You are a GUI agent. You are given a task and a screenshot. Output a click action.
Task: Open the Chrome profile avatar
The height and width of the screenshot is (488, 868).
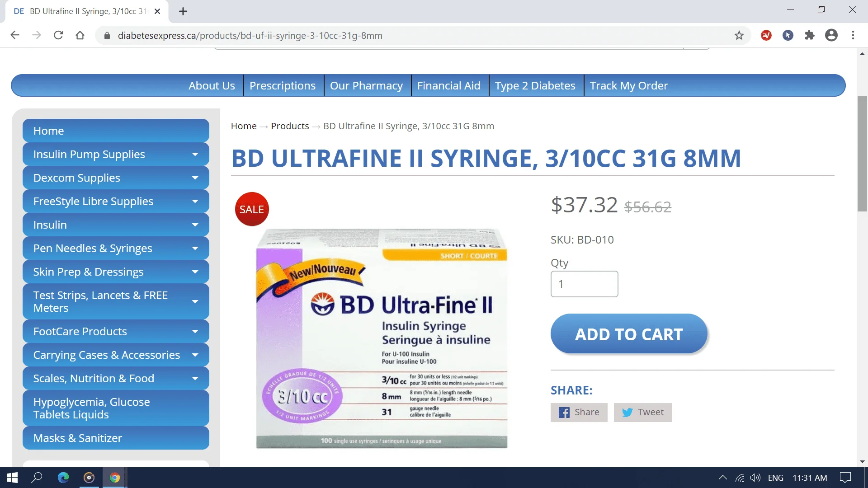pos(831,35)
